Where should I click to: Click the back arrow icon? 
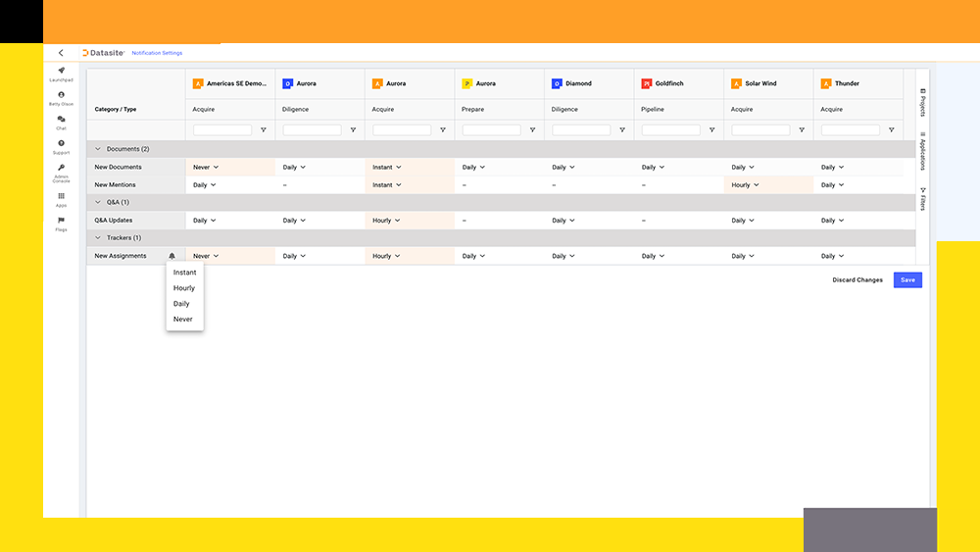coord(61,53)
